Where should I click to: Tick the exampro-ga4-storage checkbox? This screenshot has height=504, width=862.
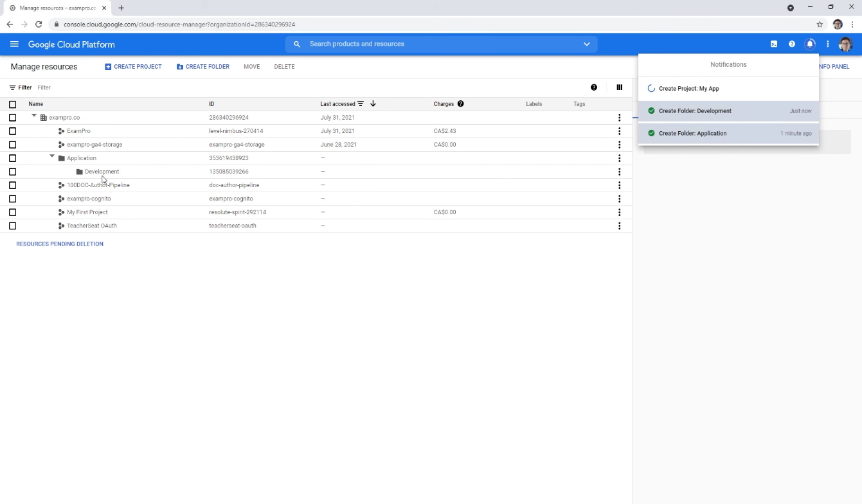tap(12, 145)
